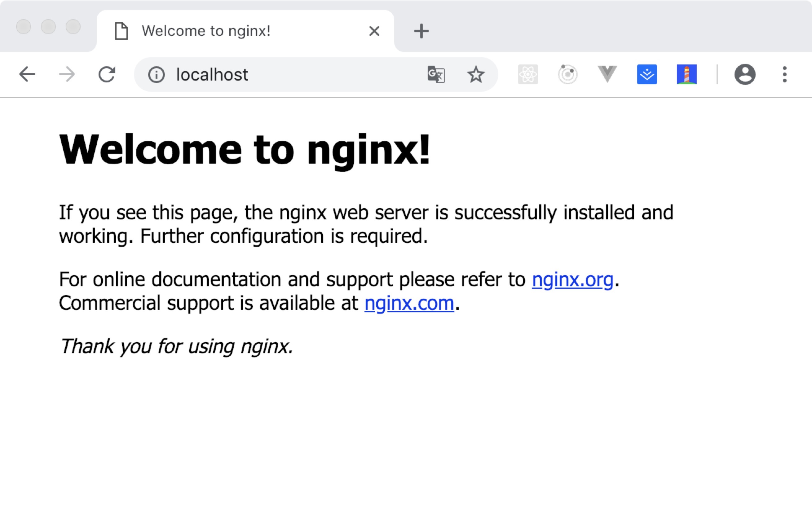
Task: Click the Vue.js devtools extension icon
Action: 607,74
